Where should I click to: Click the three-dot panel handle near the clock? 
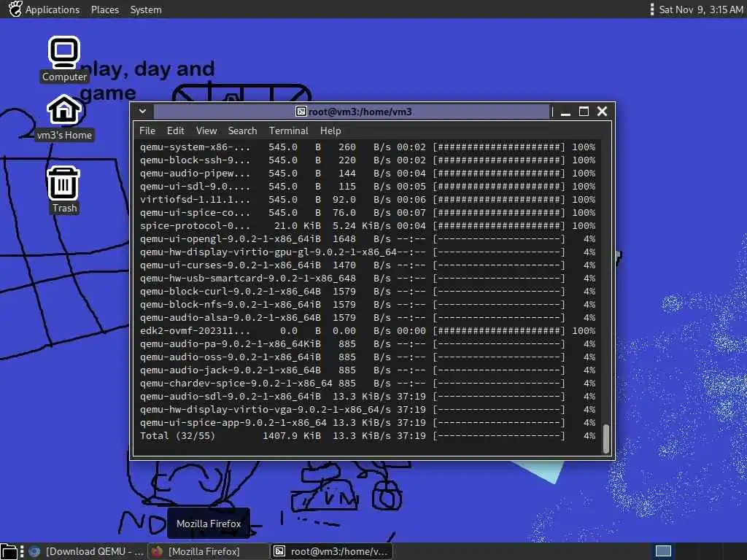click(651, 9)
